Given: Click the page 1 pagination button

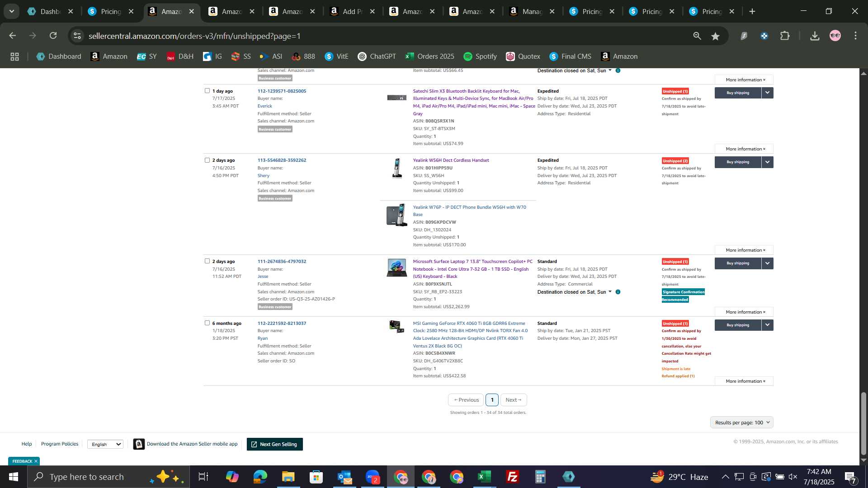Looking at the screenshot, I should point(492,400).
